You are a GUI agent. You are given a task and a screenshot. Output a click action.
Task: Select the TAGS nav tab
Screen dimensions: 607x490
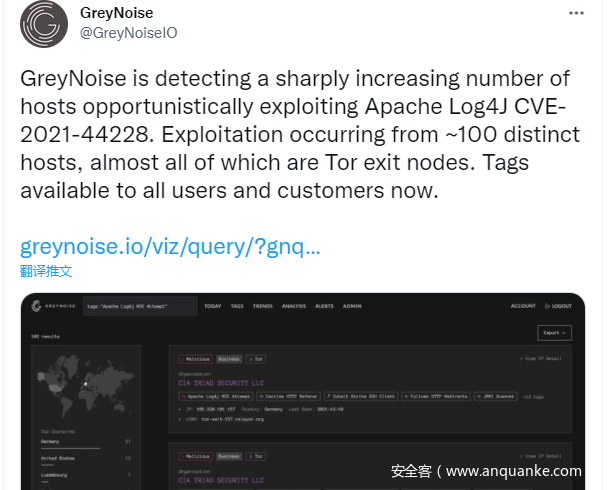[237, 306]
